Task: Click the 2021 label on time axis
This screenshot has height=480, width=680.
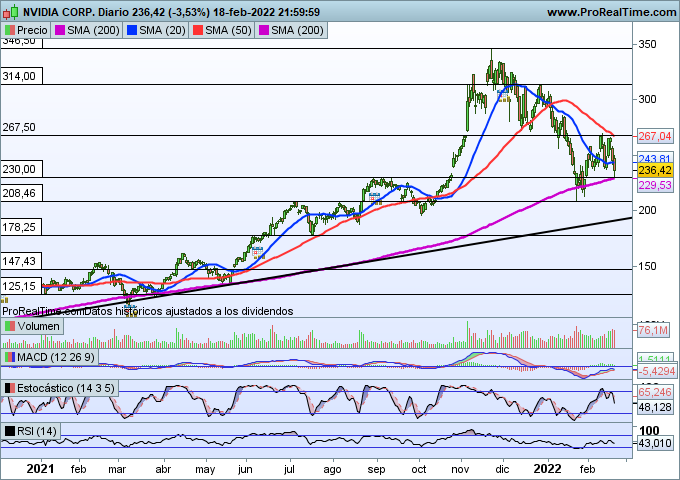Action: tap(40, 469)
